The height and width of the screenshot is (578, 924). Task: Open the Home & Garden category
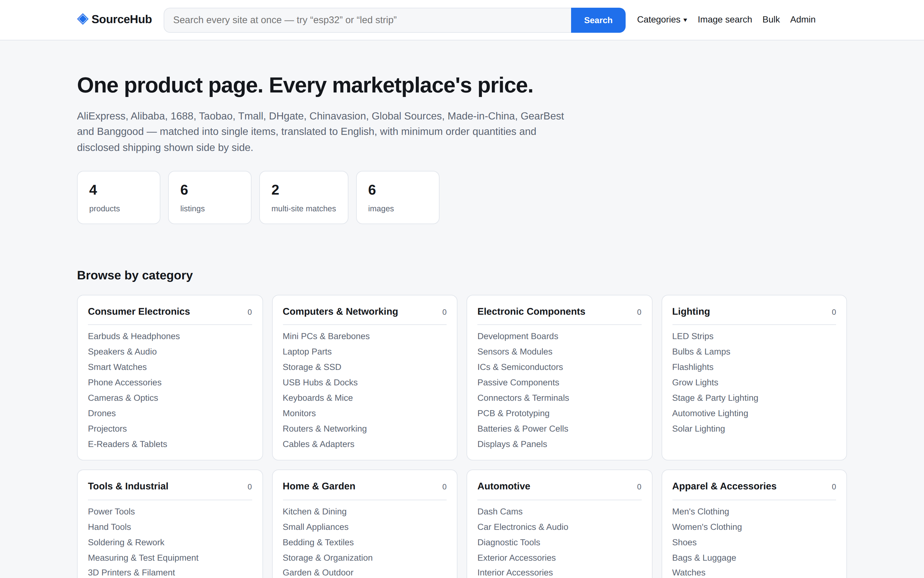pos(319,486)
